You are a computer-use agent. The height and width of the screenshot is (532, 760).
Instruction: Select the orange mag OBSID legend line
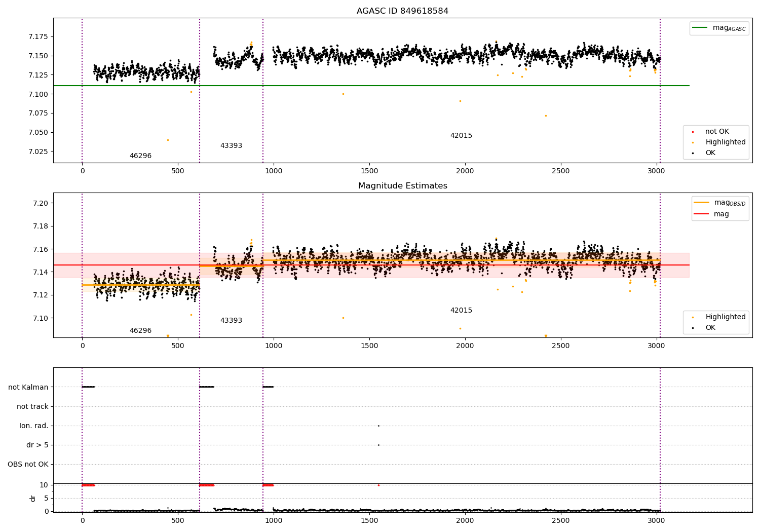[x=701, y=203]
